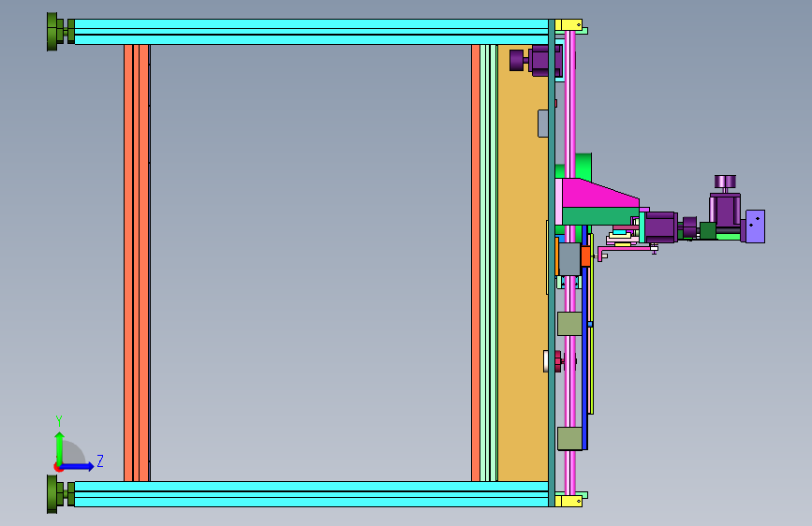Select the top cyan horizontal frame rail

coord(311,32)
